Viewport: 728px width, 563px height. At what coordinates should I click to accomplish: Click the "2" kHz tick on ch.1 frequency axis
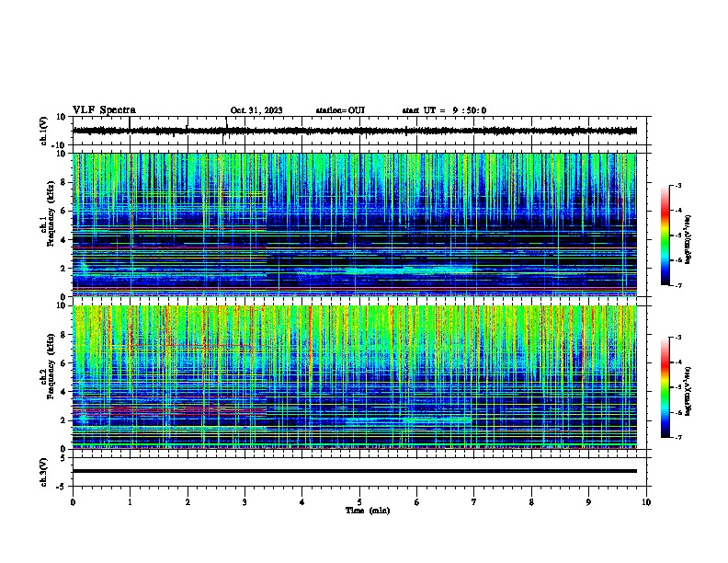pyautogui.click(x=63, y=268)
